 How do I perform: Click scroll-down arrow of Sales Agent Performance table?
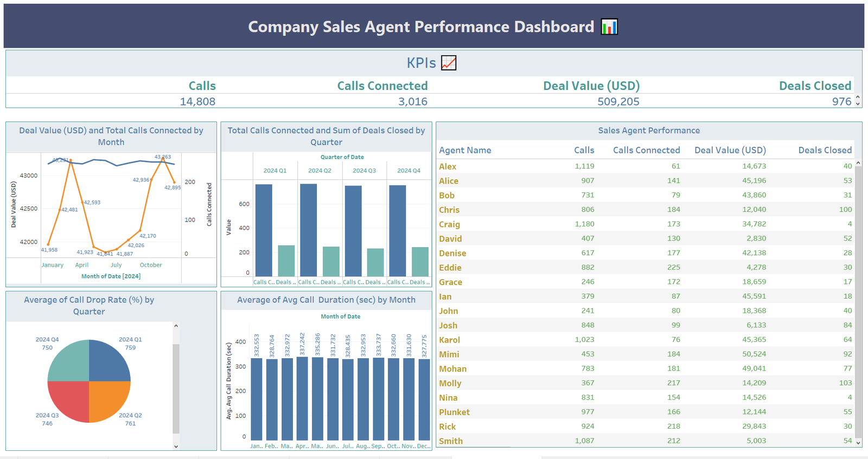coord(858,443)
